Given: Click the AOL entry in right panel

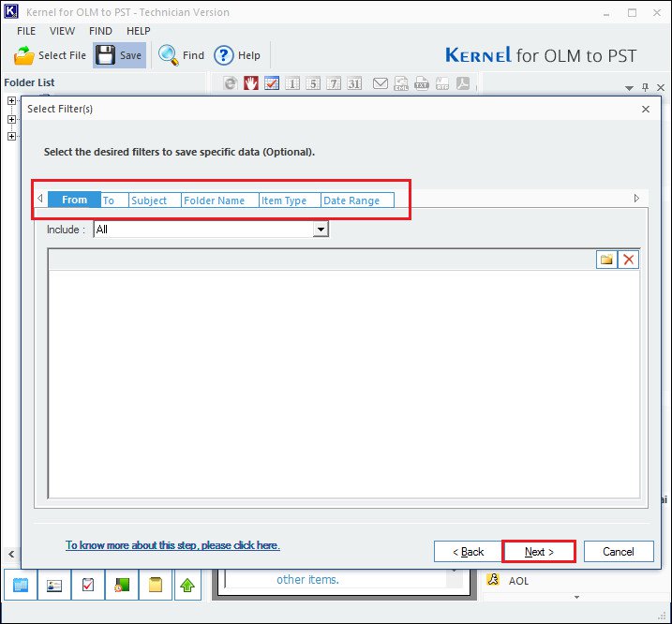Looking at the screenshot, I should [518, 581].
